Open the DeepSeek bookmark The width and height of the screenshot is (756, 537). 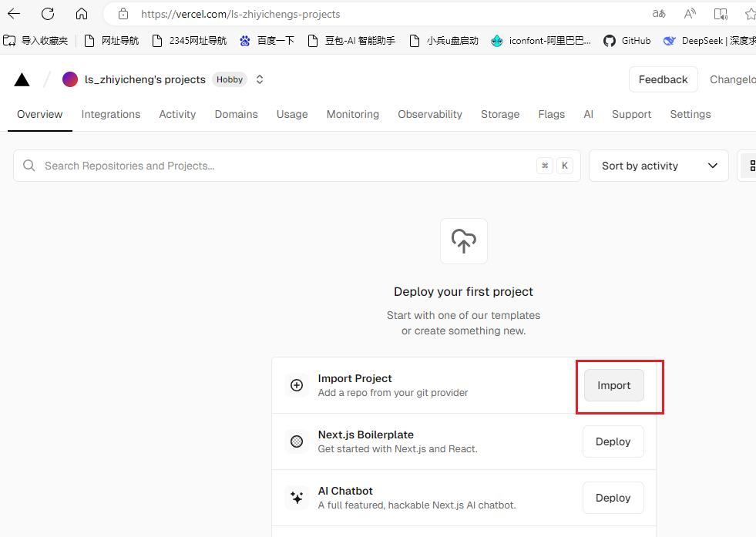point(709,41)
